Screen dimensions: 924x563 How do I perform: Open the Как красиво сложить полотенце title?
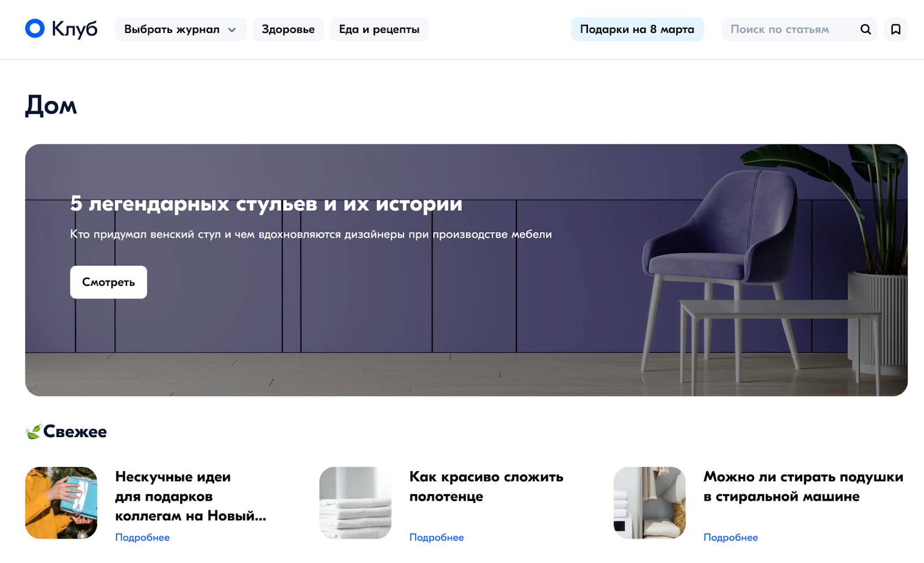click(x=486, y=486)
